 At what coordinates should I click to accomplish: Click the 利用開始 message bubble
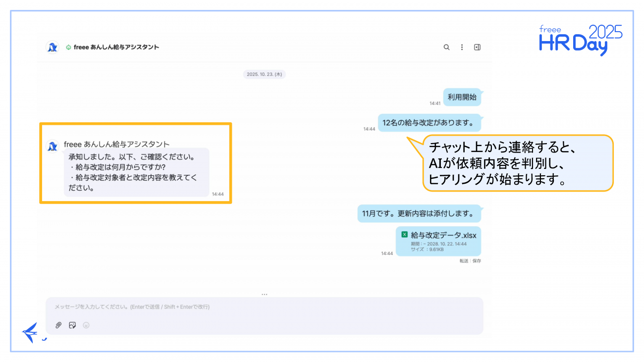point(462,98)
